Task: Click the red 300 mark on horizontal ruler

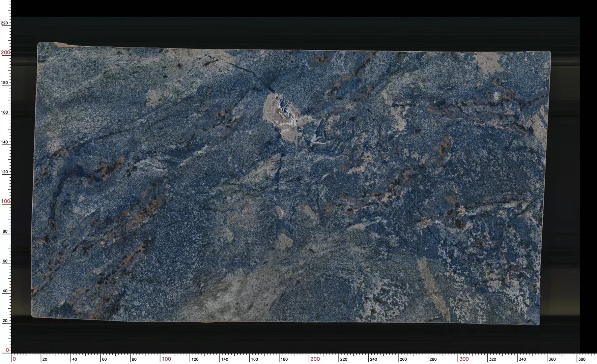Action: coord(464,359)
